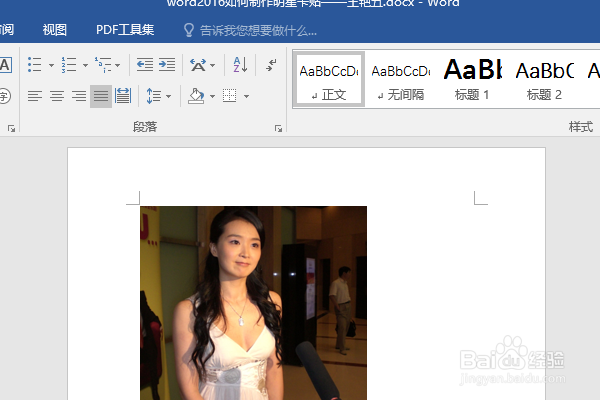Click the Bullets list icon
The height and width of the screenshot is (400, 600).
(x=34, y=65)
